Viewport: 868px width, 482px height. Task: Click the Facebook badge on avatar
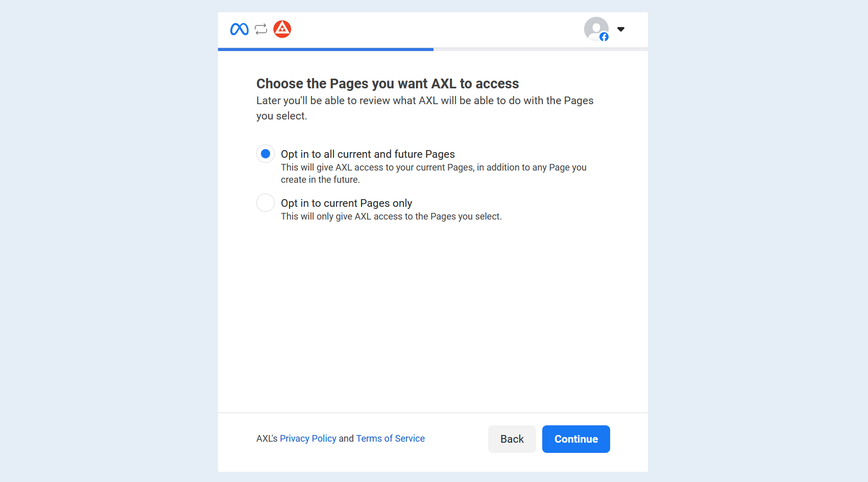click(604, 37)
